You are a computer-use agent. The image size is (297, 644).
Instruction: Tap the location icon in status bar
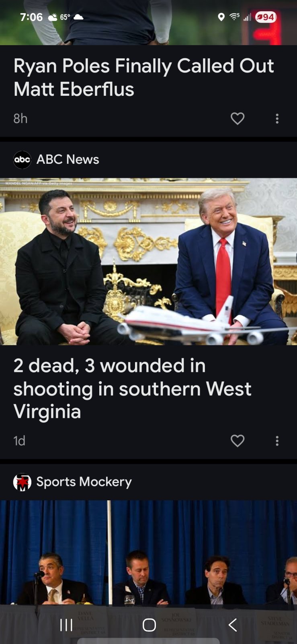pos(221,17)
